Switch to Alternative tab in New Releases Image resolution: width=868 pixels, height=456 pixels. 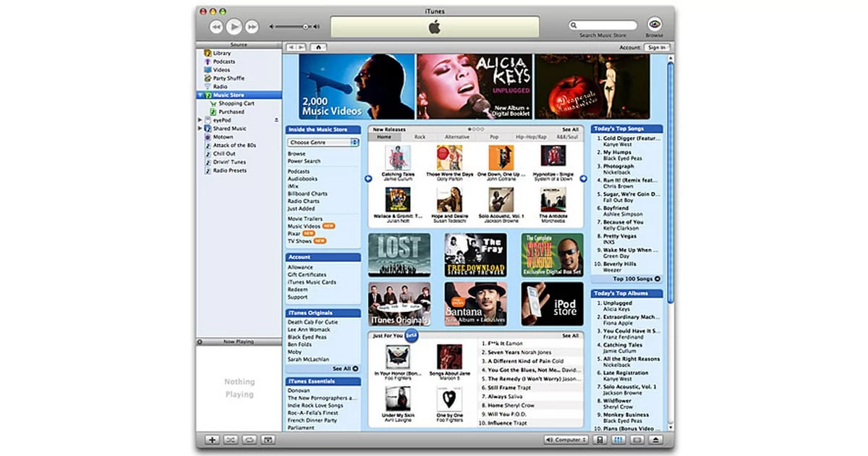click(456, 137)
